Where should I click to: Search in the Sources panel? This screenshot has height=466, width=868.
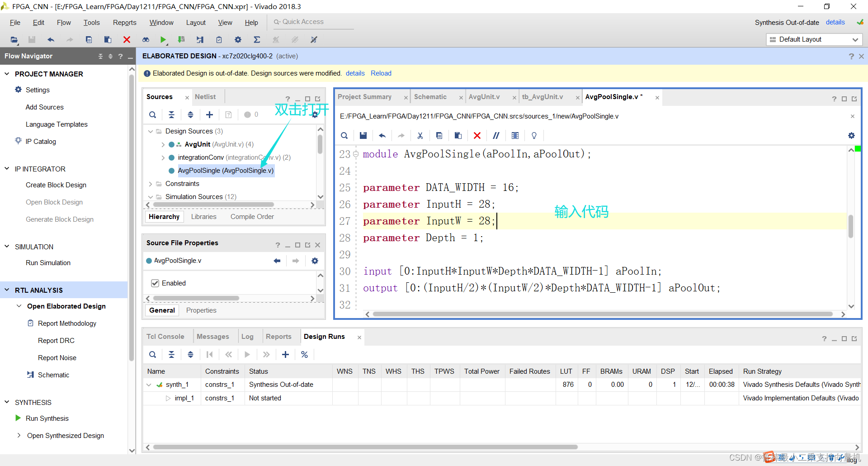[153, 115]
